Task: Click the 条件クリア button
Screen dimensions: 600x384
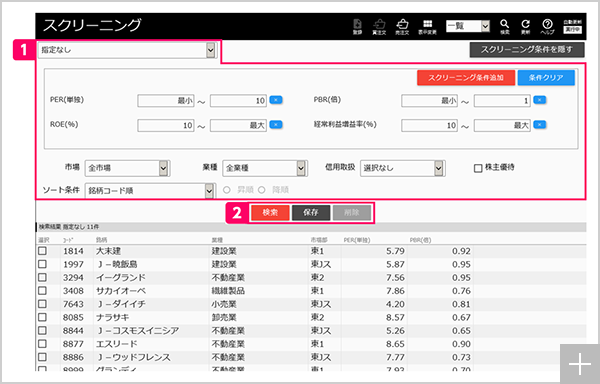Action: click(x=546, y=78)
